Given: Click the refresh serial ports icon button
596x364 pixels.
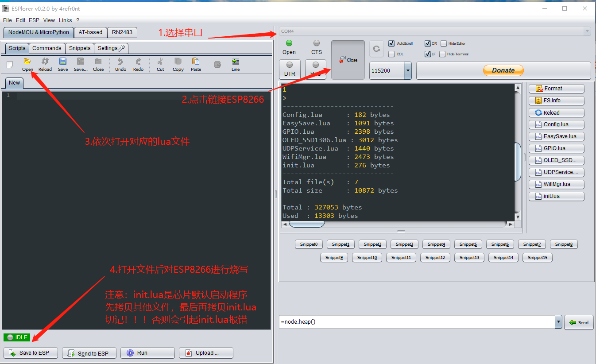Looking at the screenshot, I should (376, 49).
